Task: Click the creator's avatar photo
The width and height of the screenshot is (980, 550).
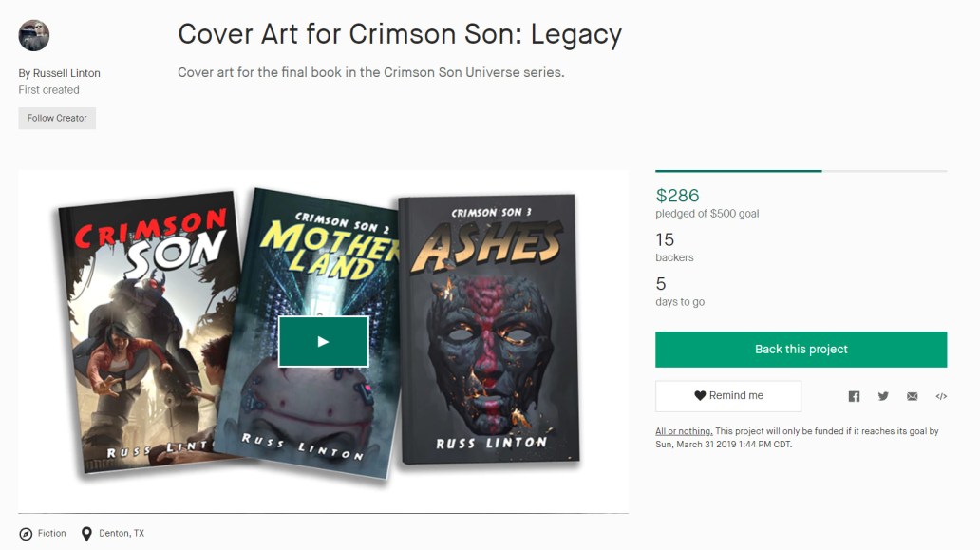Action: pos(33,35)
